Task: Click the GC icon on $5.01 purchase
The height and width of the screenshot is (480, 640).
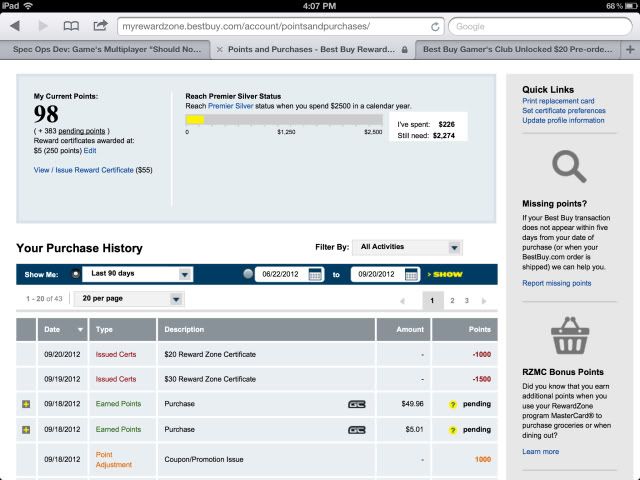Action: pyautogui.click(x=356, y=430)
